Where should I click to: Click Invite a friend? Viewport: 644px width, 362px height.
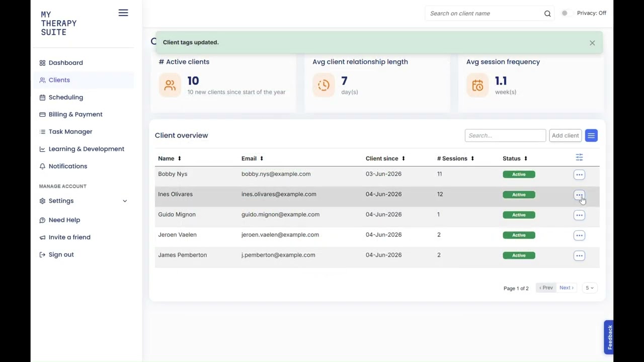69,237
